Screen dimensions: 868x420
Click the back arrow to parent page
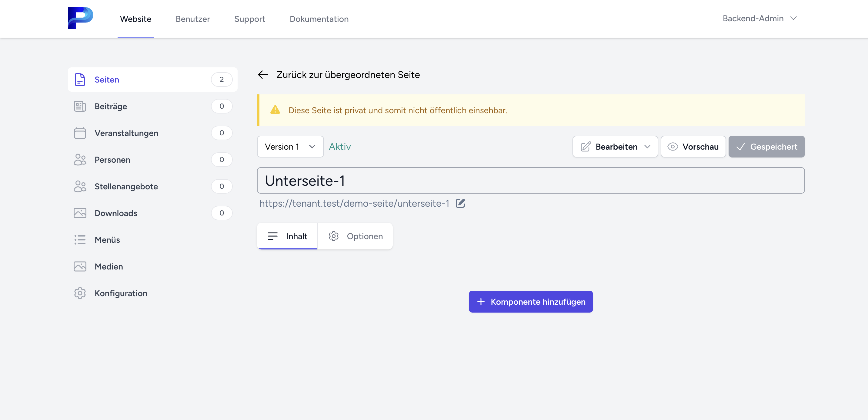pos(263,75)
